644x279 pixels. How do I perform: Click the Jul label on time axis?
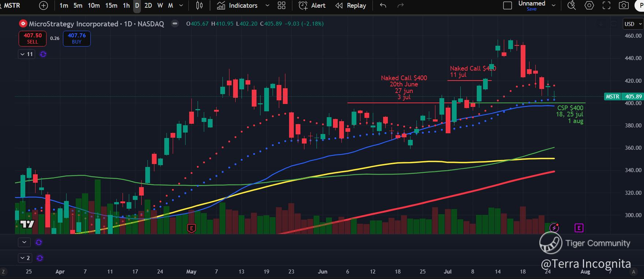click(x=448, y=272)
